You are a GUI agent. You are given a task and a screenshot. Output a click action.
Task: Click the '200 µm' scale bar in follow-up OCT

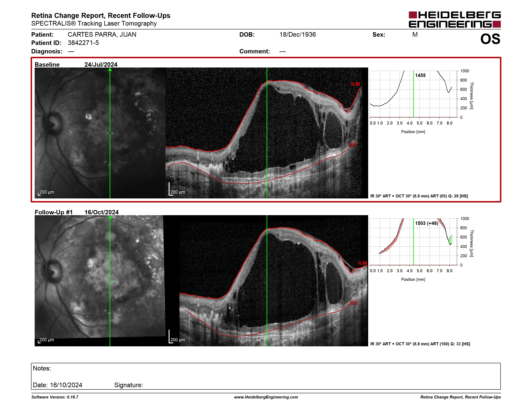(x=177, y=336)
